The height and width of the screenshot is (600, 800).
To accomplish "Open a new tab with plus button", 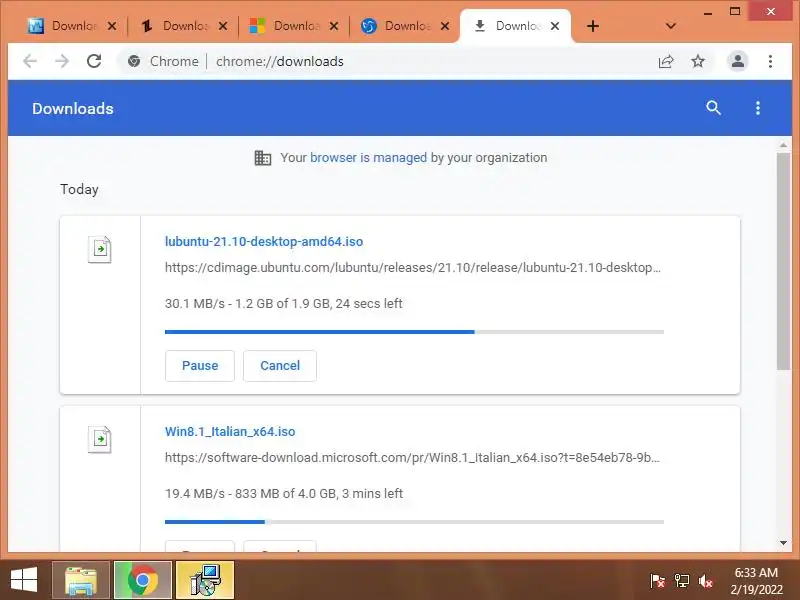I will point(593,26).
